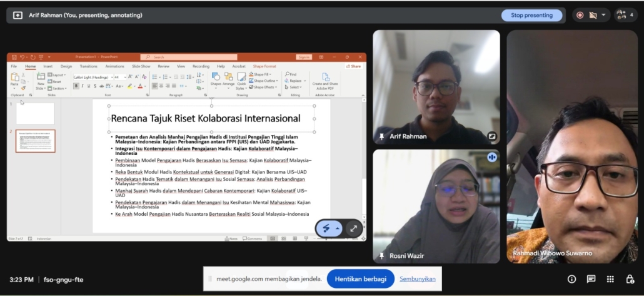Click the Stop presenting button

coord(531,15)
